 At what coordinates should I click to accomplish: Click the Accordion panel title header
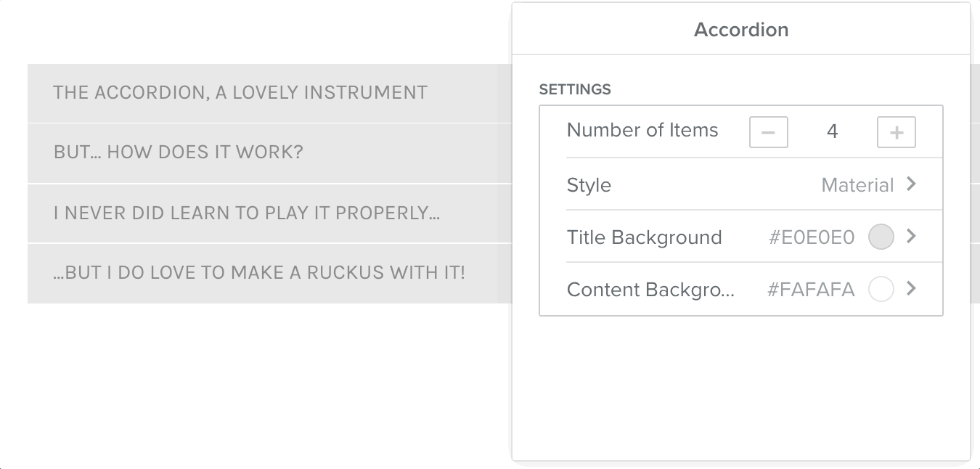(741, 30)
